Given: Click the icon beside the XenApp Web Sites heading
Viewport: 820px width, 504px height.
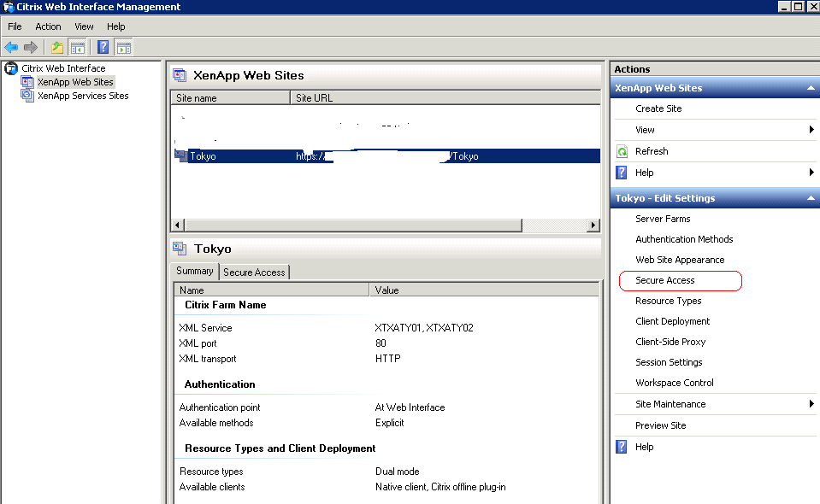Looking at the screenshot, I should pos(180,75).
